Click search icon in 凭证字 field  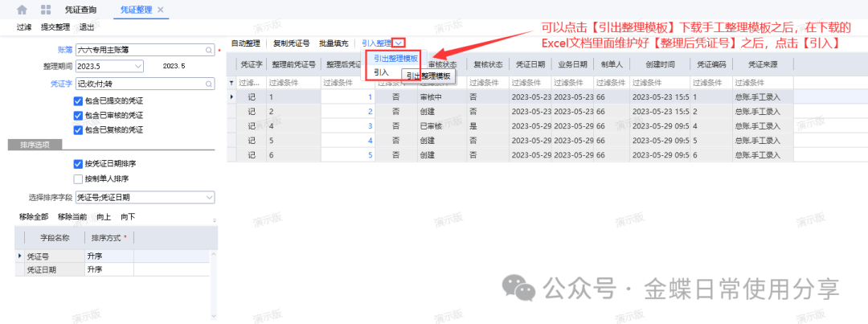tap(209, 83)
